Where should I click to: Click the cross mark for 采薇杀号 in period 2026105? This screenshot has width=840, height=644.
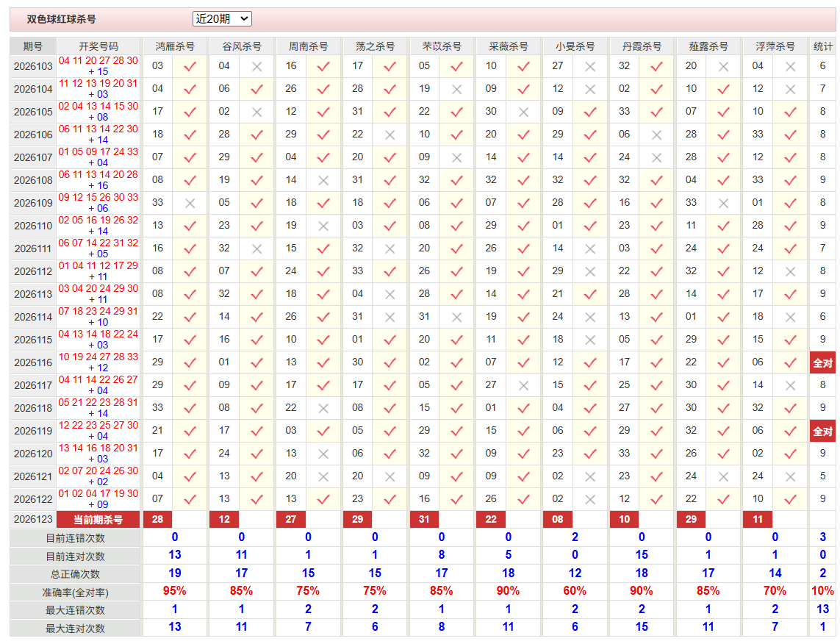tap(523, 112)
